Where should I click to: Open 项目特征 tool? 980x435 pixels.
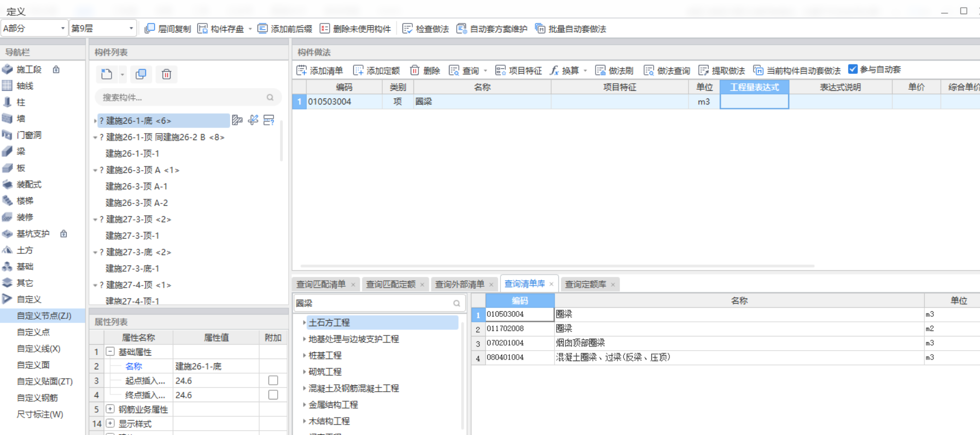pyautogui.click(x=518, y=70)
